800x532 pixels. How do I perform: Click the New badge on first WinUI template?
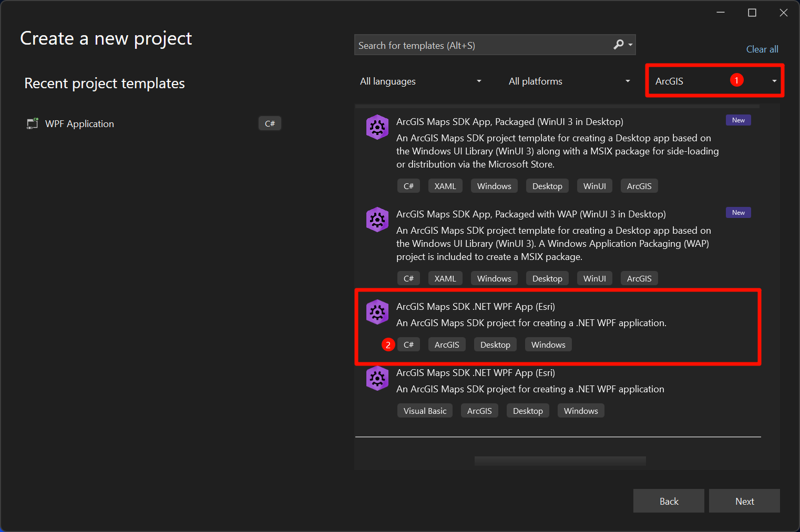coord(739,120)
